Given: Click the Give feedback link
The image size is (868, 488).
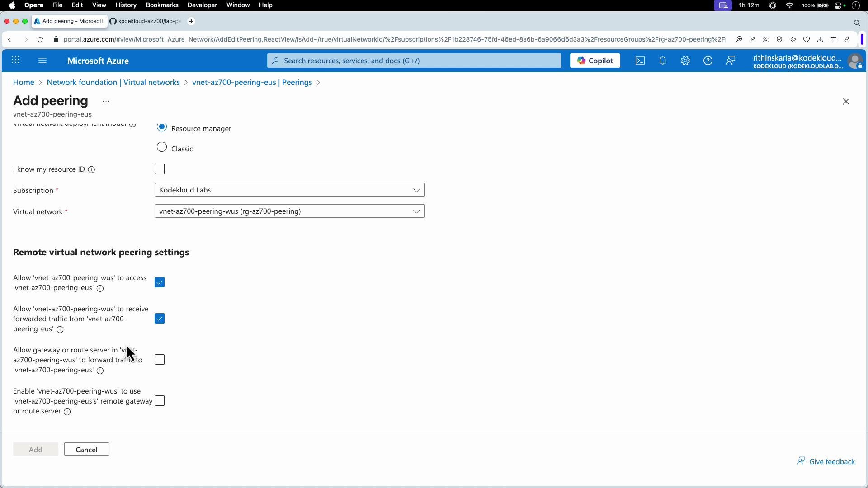Looking at the screenshot, I should point(826,461).
